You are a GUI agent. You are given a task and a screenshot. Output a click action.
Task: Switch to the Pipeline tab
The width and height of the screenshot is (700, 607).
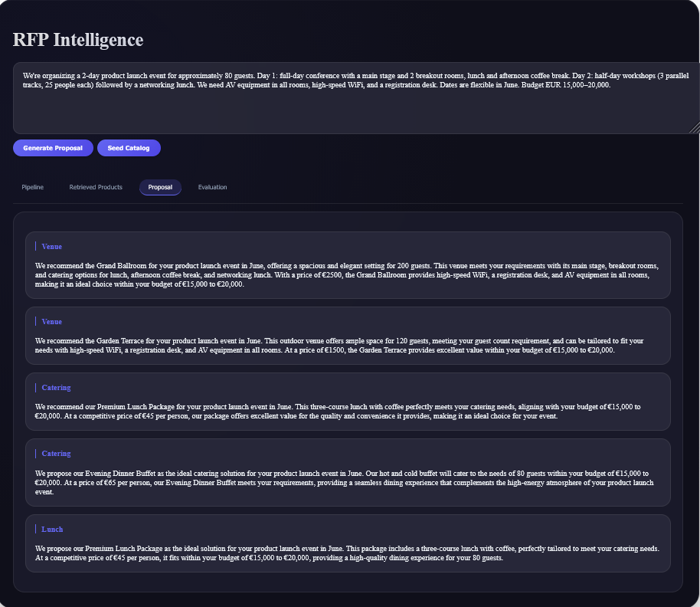click(x=33, y=187)
